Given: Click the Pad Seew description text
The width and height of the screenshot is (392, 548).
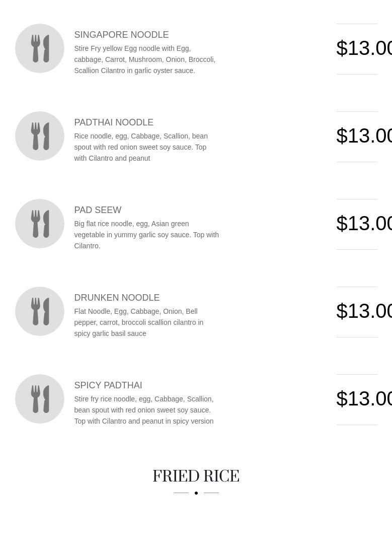Looking at the screenshot, I should [x=146, y=235].
